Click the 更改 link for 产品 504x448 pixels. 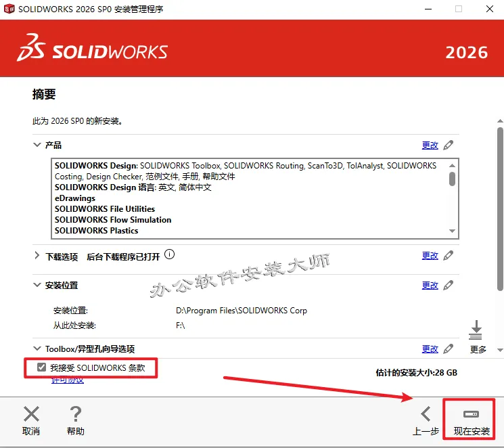[x=430, y=145]
